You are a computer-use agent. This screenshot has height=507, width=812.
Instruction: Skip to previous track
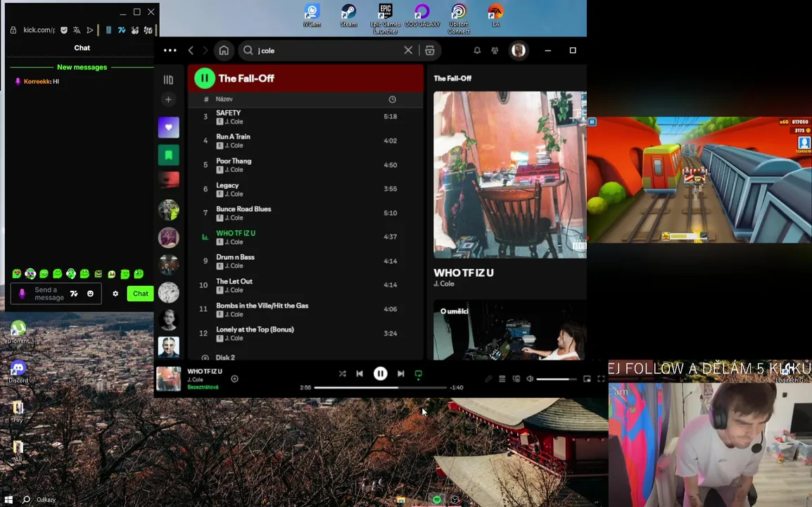[x=360, y=373]
